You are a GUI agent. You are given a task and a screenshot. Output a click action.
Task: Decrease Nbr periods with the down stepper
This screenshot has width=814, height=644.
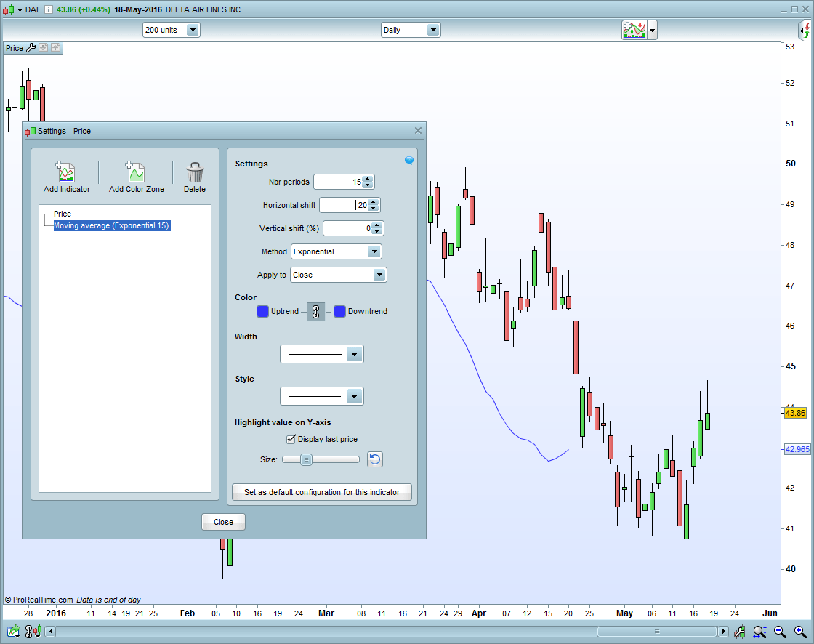pos(368,185)
